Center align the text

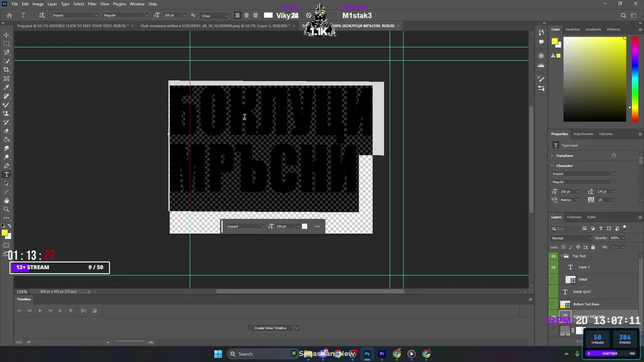[246, 15]
